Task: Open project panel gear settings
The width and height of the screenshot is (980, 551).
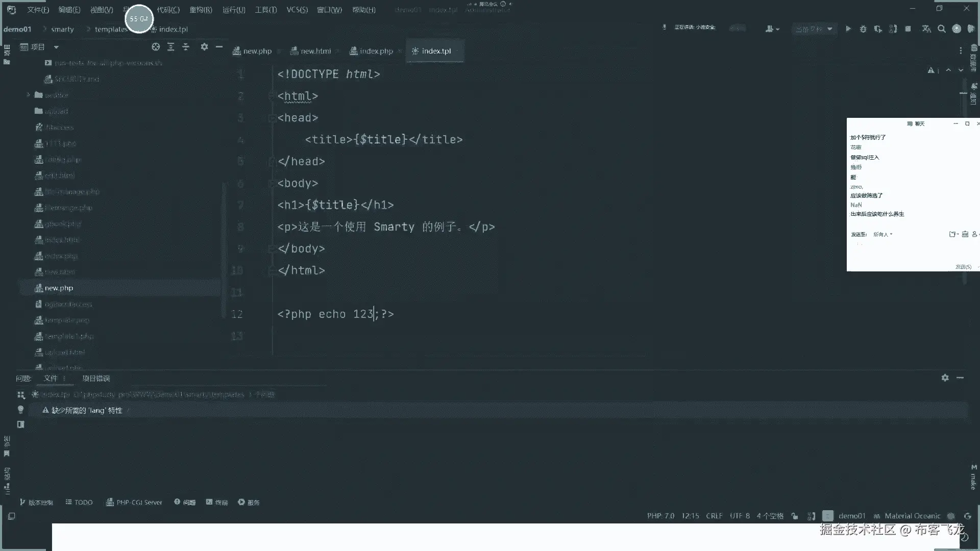Action: [x=204, y=47]
